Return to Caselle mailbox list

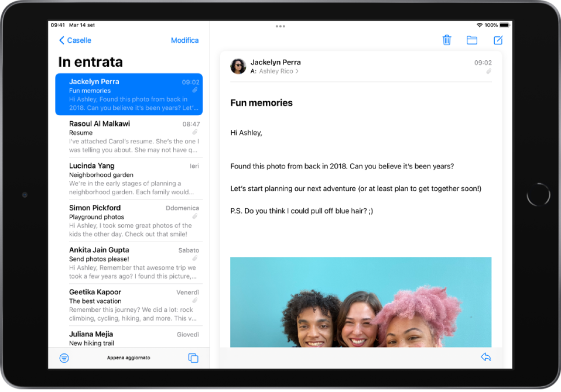coord(76,40)
